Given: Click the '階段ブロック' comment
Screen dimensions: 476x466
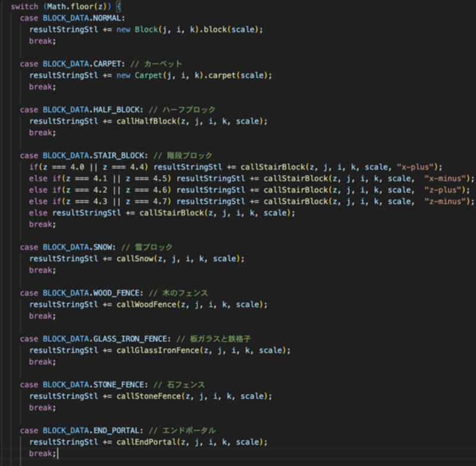Looking at the screenshot, I should click(x=190, y=155).
